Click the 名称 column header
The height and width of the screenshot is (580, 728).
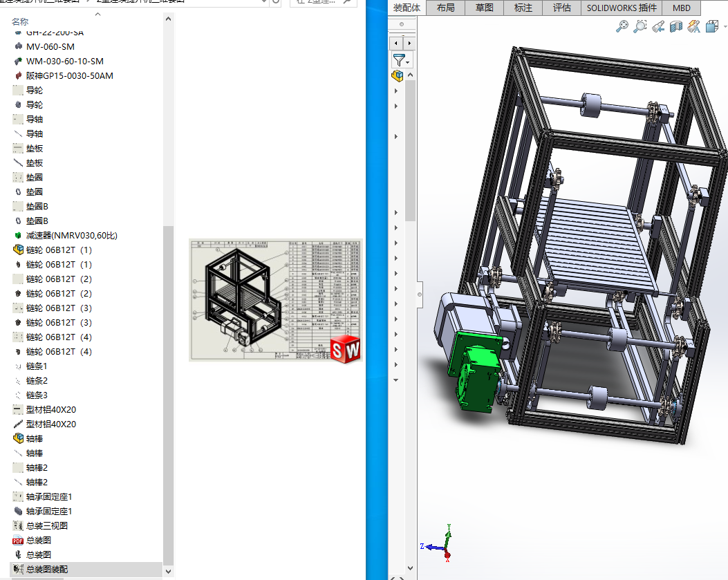(21, 21)
